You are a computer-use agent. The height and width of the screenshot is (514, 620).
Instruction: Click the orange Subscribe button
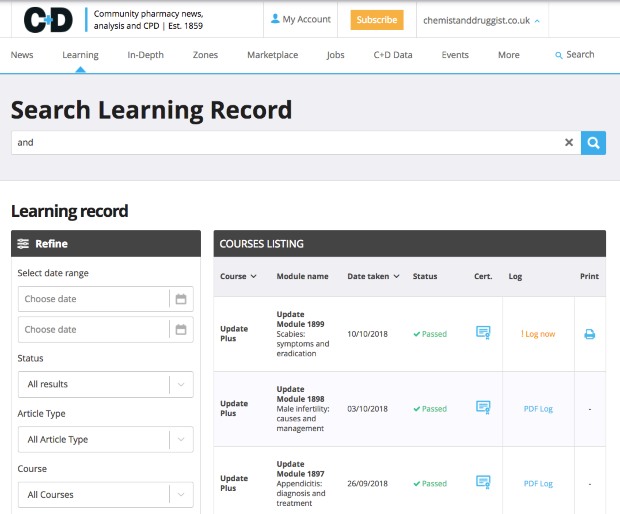pyautogui.click(x=376, y=20)
